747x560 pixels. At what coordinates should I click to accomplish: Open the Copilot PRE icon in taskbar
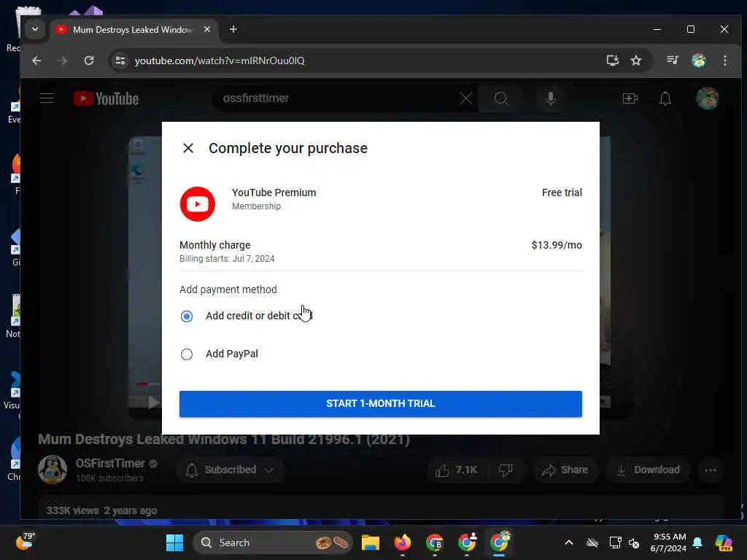point(724,542)
